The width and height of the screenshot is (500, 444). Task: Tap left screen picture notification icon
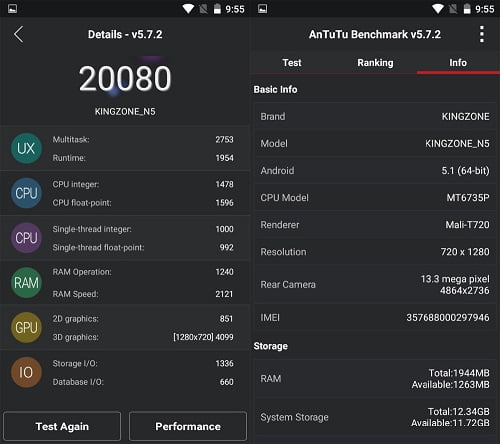click(12, 9)
